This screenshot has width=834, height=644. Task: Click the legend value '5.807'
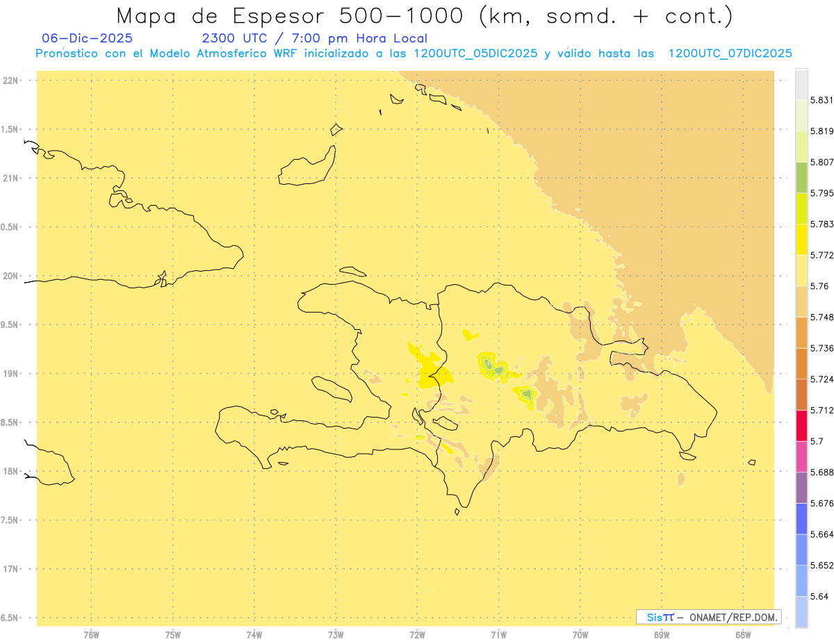tap(822, 162)
